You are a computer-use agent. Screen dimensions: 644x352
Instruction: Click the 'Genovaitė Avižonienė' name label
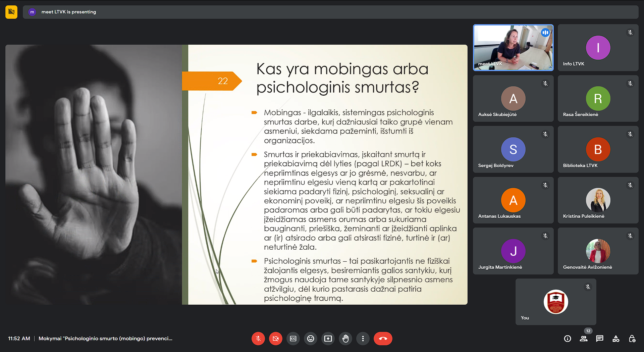coord(588,267)
